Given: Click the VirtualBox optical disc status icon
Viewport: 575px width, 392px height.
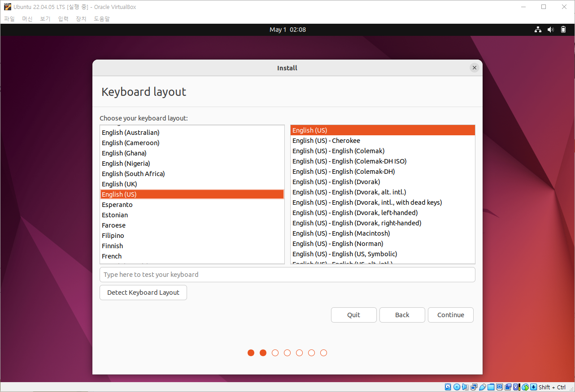Looking at the screenshot, I should coord(457,387).
